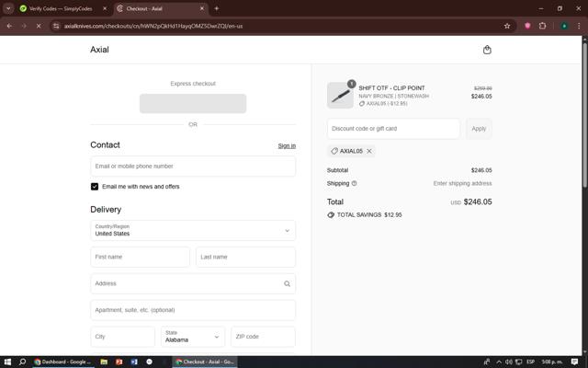588x368 pixels.
Task: Open the Chrome profile avatar
Action: point(564,26)
